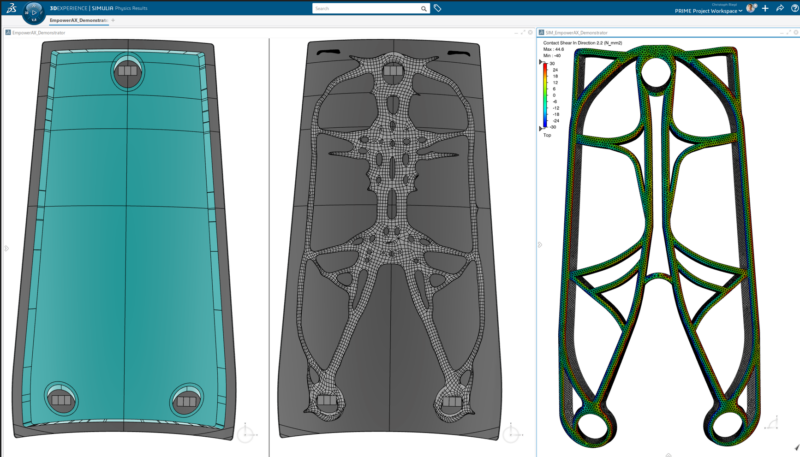Click the view axis triad in left panel
800x457 pixels.
[246, 433]
